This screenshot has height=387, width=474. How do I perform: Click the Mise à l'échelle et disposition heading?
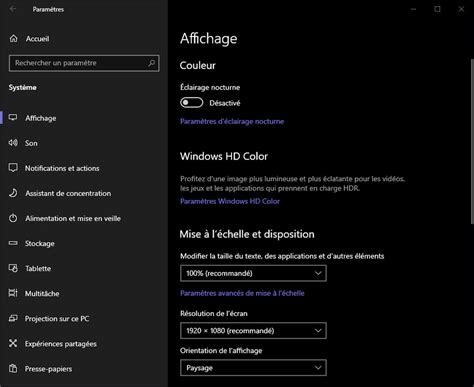pyautogui.click(x=247, y=234)
